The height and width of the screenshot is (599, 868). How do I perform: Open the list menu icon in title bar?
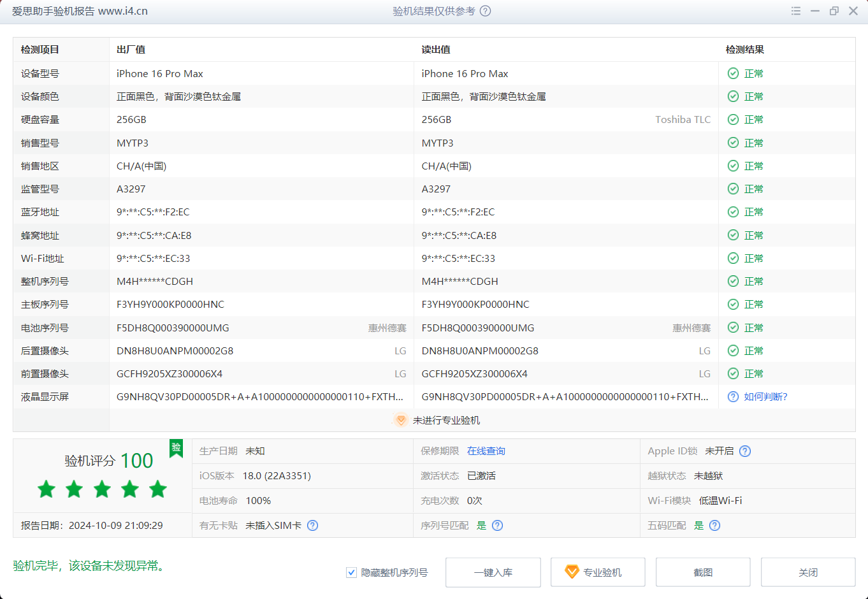795,11
